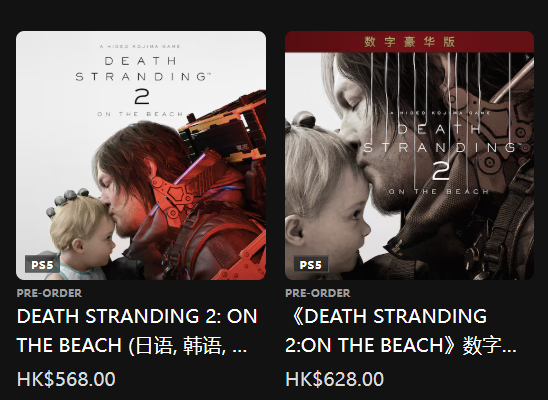The width and height of the screenshot is (548, 400).
Task: Click the PS5 badge on deluxe edition
Action: 311,264
